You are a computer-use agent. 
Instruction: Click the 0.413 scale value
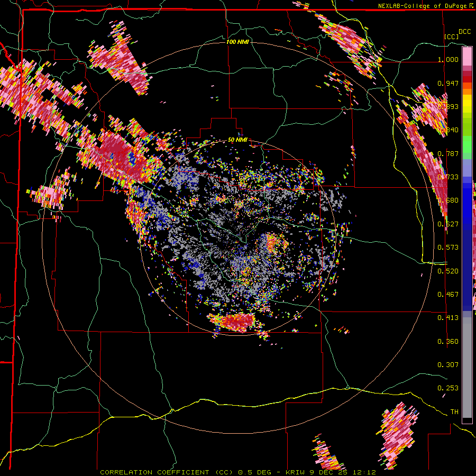click(448, 318)
